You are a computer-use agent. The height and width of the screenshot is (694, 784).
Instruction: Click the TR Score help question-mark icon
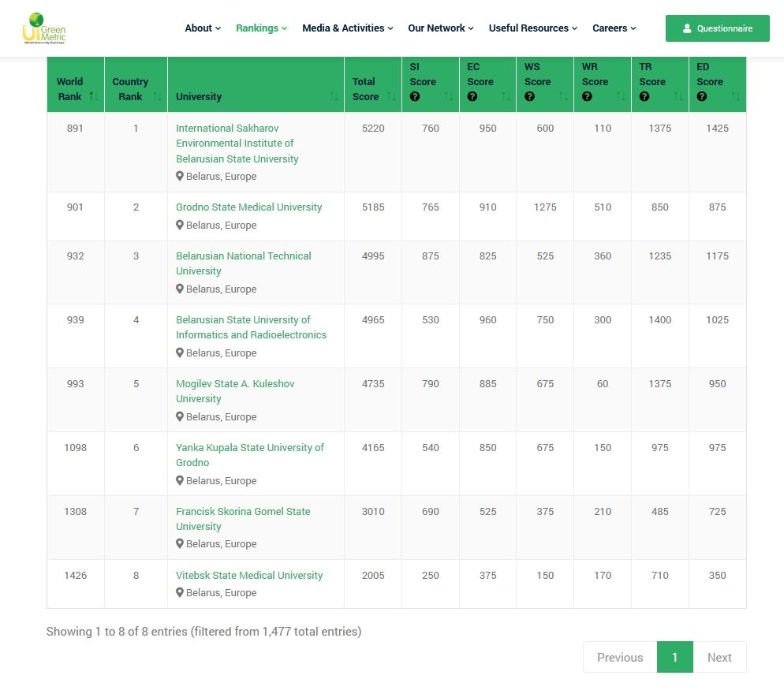click(x=644, y=97)
